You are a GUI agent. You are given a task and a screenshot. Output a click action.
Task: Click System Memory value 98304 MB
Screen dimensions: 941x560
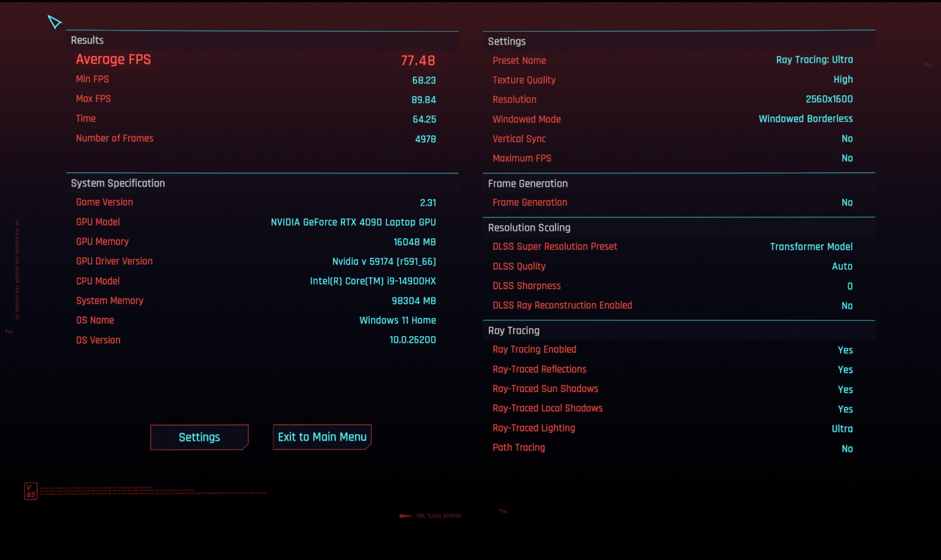coord(414,301)
